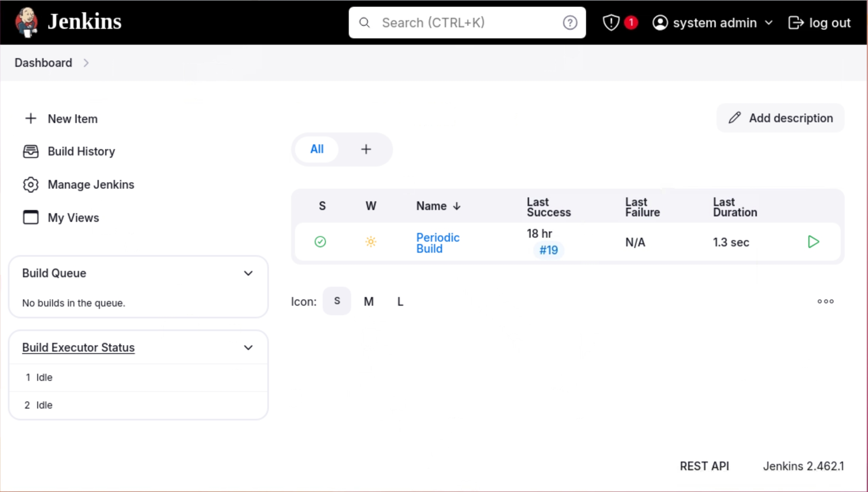Collapse the Build Queue panel
The height and width of the screenshot is (492, 868).
coord(248,273)
